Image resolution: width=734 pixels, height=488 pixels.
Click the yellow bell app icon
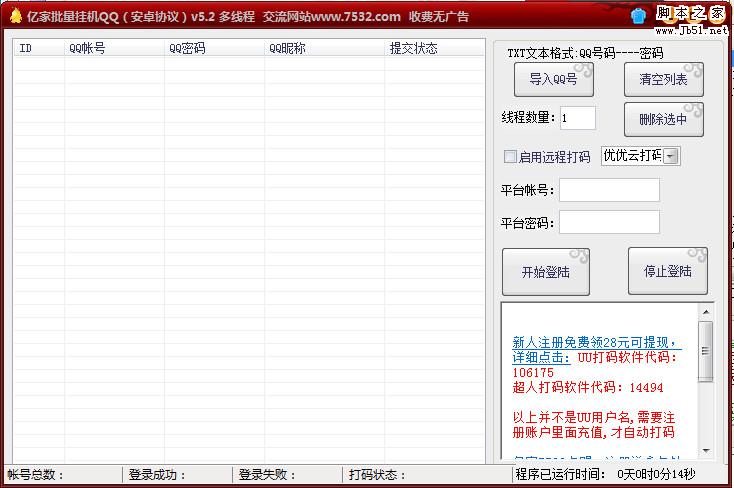point(15,16)
